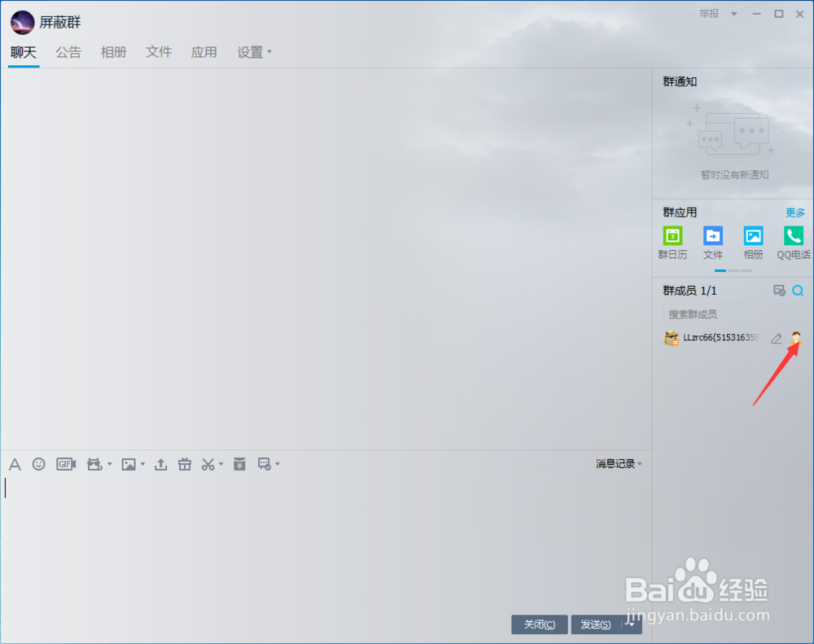814x644 pixels.
Task: Click the 屏蔽群 group name title
Action: tap(60, 22)
